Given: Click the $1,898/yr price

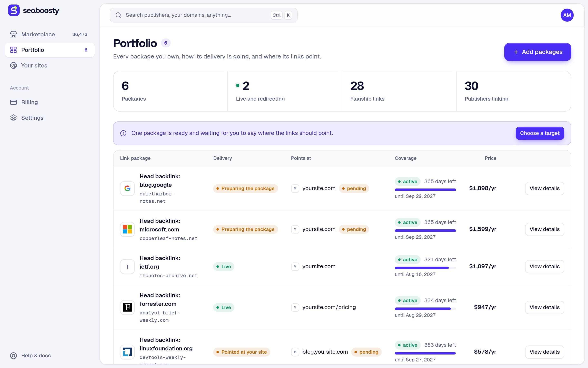Looking at the screenshot, I should (x=483, y=188).
